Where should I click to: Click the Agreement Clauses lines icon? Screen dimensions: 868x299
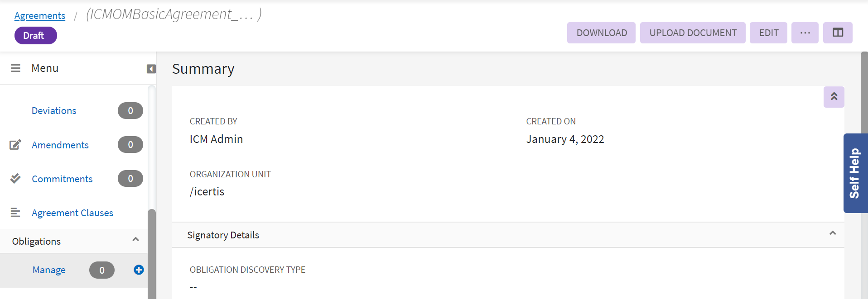tap(15, 213)
